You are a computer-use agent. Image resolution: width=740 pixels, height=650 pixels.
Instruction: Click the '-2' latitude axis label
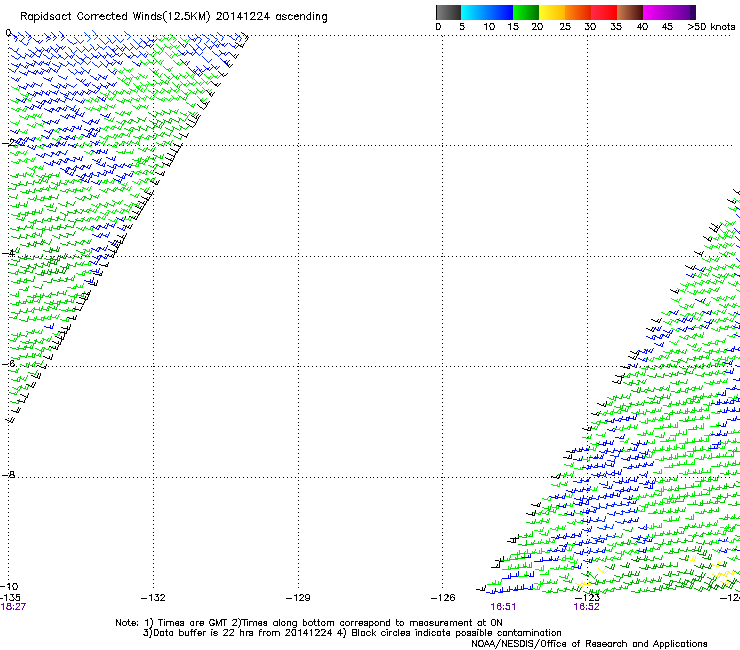pyautogui.click(x=8, y=143)
